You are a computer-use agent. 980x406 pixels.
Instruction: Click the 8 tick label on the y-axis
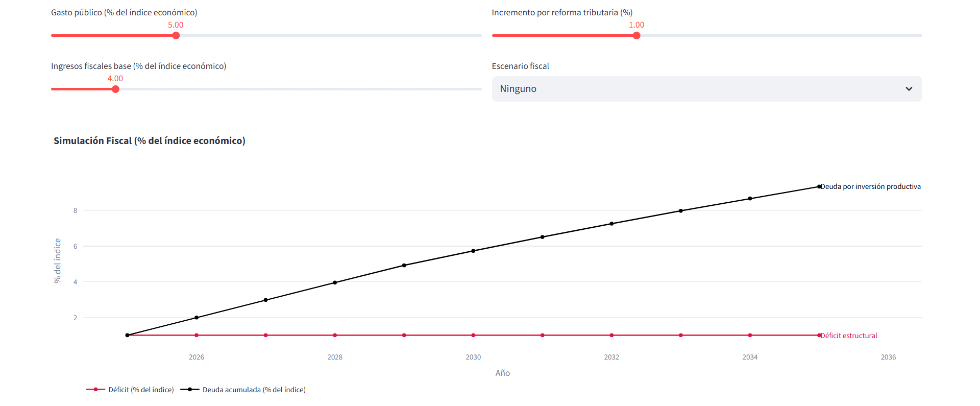click(x=76, y=211)
